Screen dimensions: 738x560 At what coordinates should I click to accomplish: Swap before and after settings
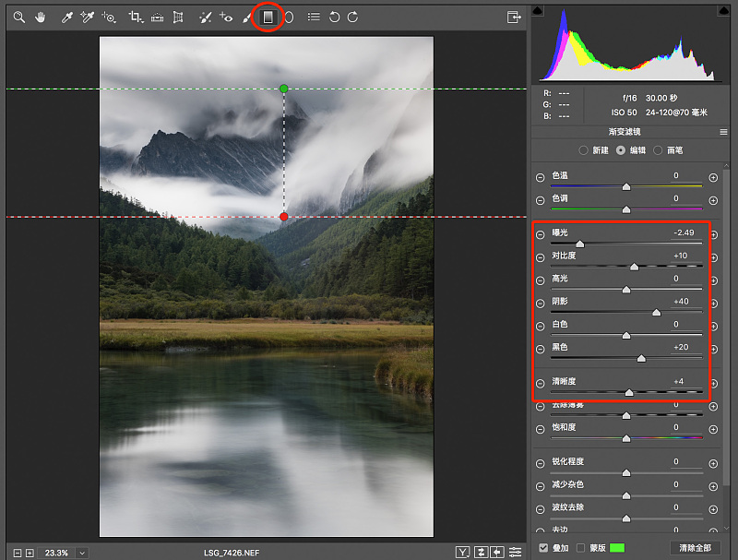pos(481,553)
